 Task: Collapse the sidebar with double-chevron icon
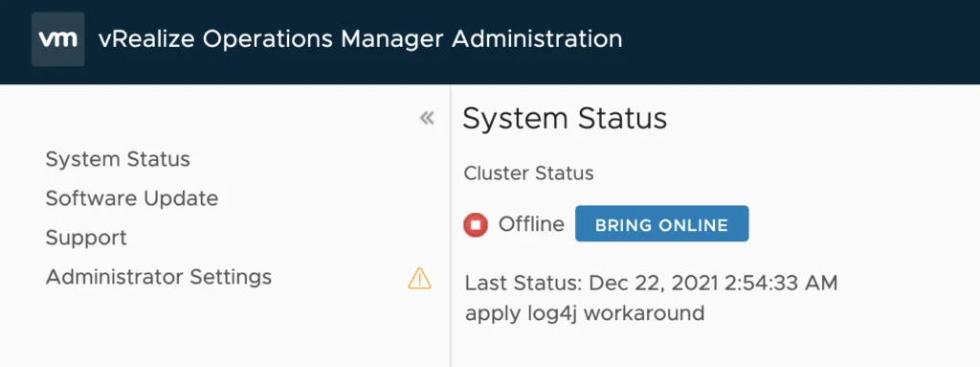click(427, 118)
